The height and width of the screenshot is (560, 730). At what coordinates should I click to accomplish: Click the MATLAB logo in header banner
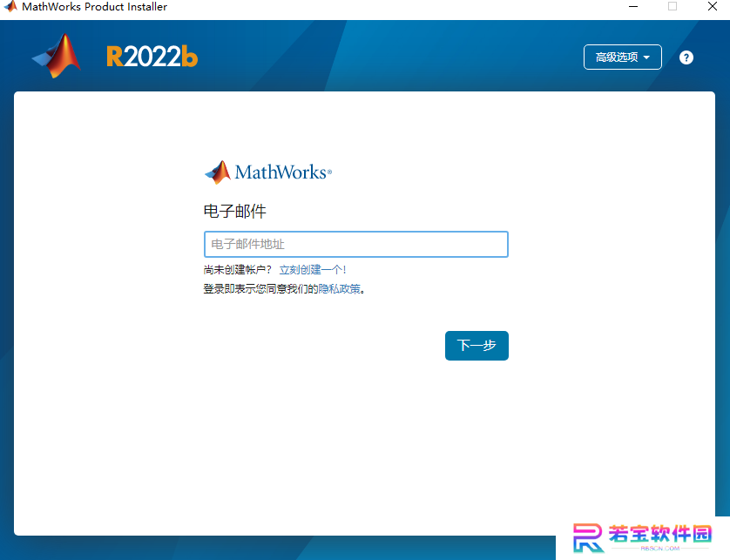click(57, 56)
